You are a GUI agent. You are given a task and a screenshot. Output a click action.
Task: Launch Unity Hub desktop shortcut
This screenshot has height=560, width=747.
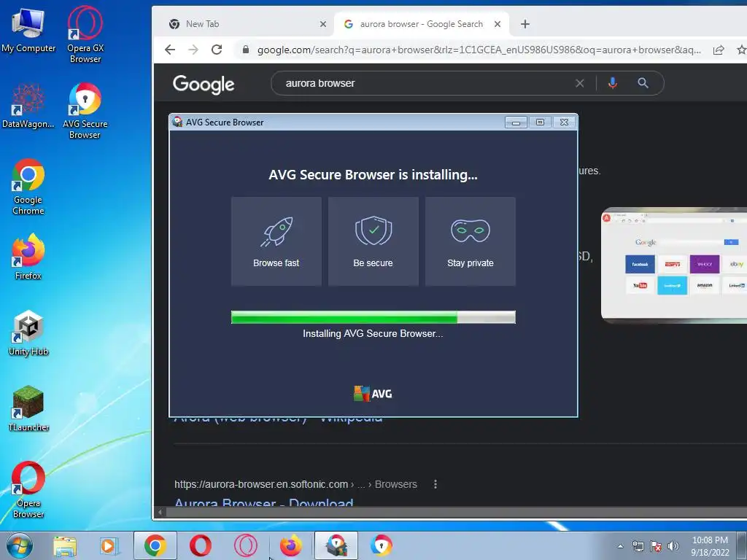pyautogui.click(x=28, y=332)
